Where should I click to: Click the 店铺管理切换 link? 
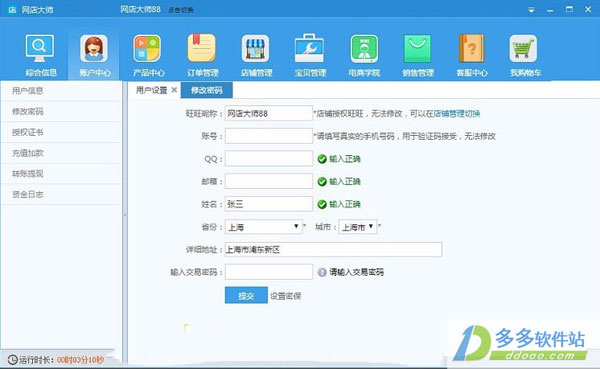[457, 114]
